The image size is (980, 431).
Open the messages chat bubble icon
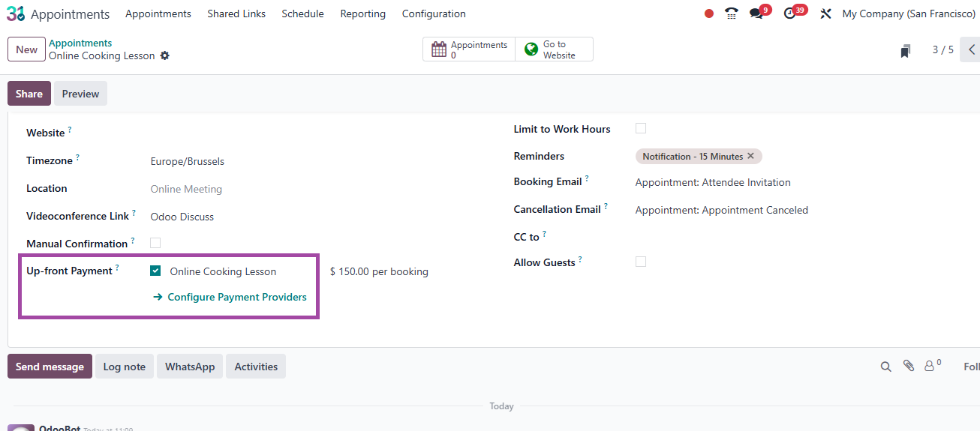[756, 13]
